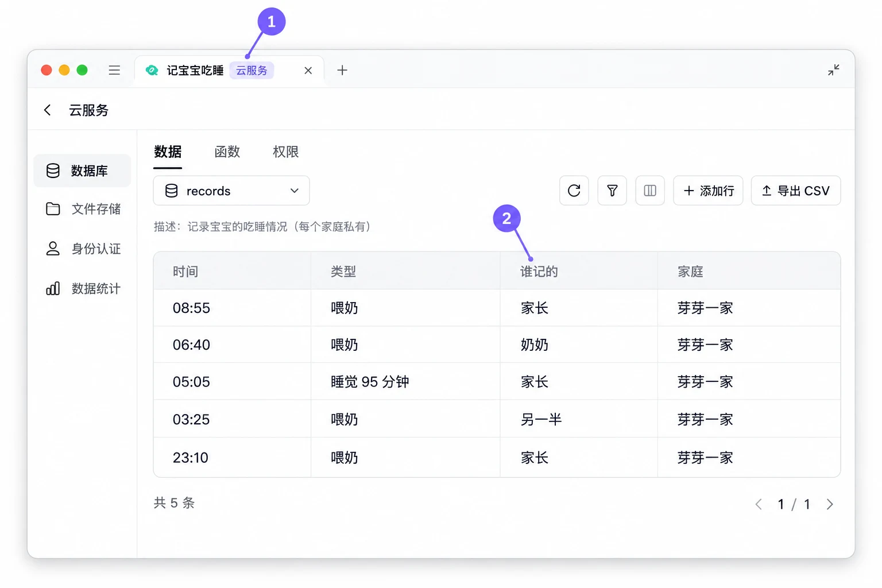This screenshot has width=882, height=588.
Task: Expand the records table dropdown
Action: point(231,191)
